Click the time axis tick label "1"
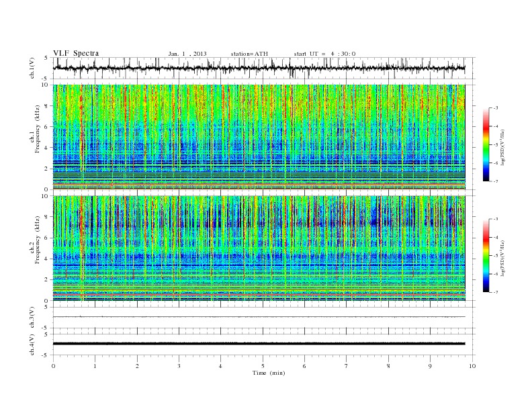Viewport: 532px width, 411px height. 95,366
